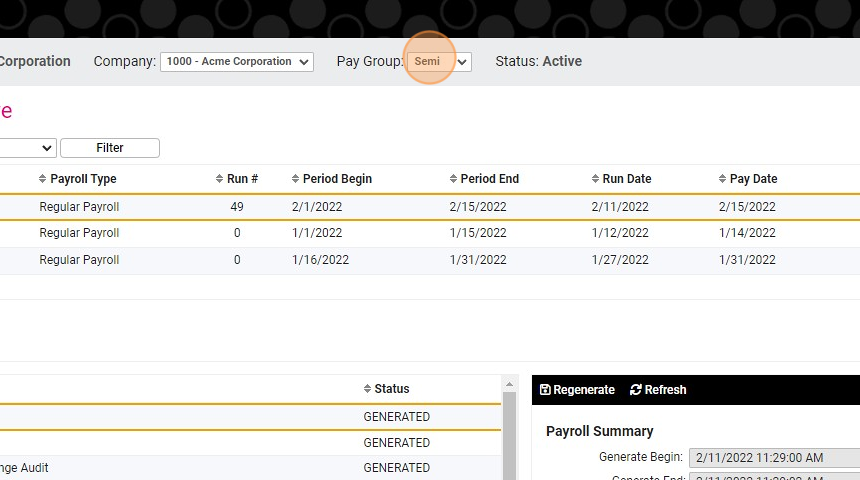
Task: Sort by the Pay Date column header
Action: point(748,179)
